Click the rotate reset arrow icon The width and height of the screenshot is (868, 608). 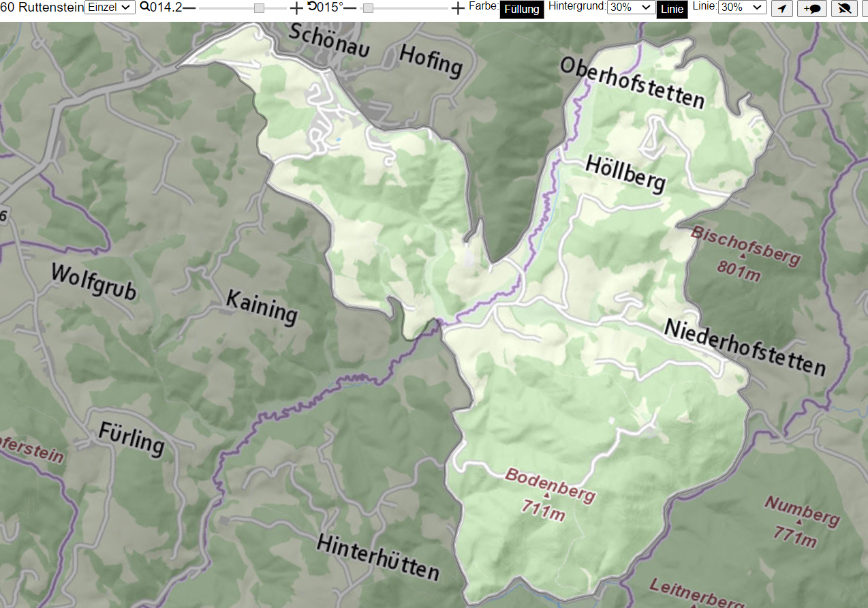[x=312, y=7]
